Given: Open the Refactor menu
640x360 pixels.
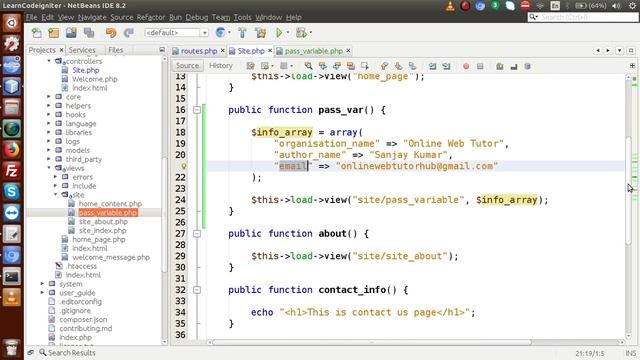Looking at the screenshot, I should pyautogui.click(x=151, y=17).
